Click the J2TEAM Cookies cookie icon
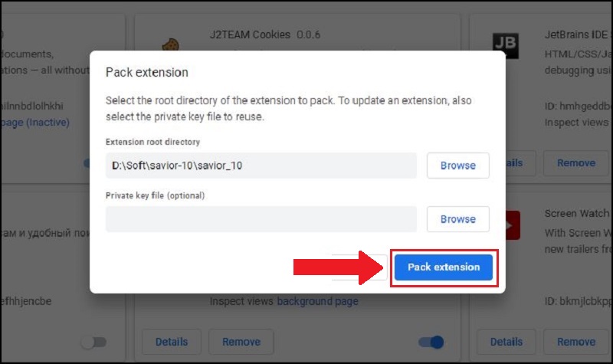Screen dimensions: 613x364 point(170,44)
